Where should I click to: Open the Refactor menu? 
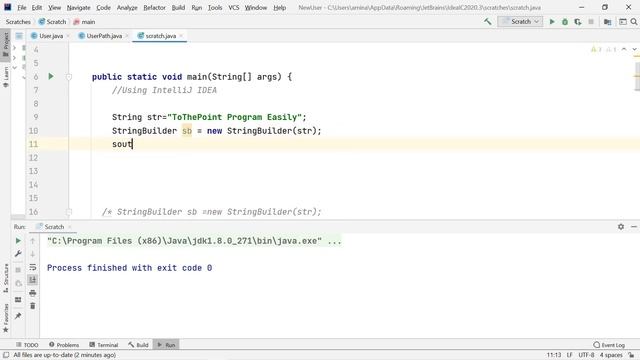click(154, 7)
